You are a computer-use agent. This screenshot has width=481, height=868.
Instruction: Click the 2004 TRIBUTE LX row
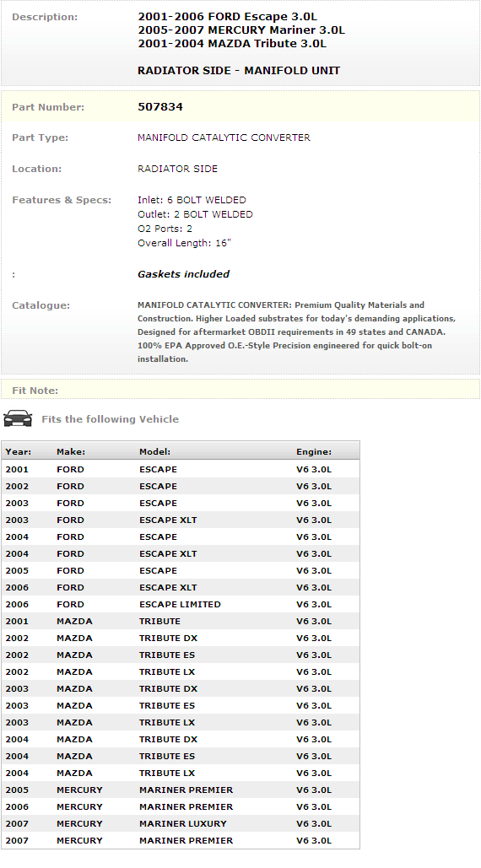(x=181, y=774)
